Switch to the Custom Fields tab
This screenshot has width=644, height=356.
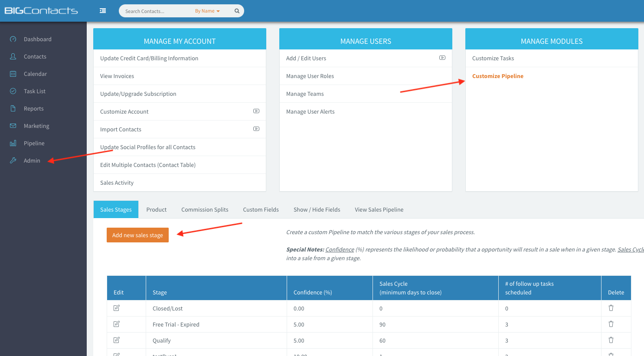(261, 209)
